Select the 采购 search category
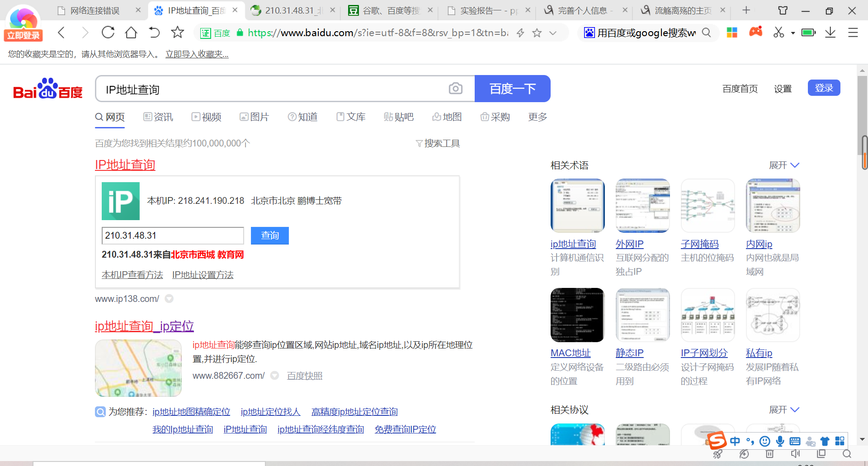This screenshot has width=868, height=466. [495, 117]
